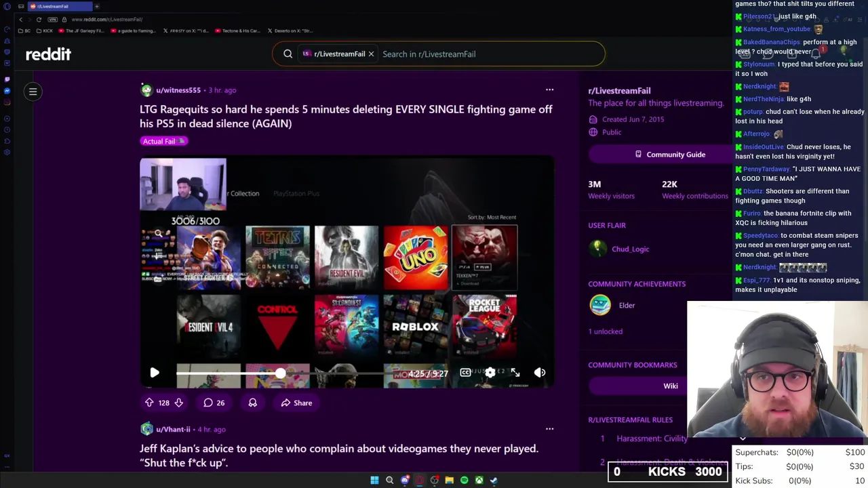Open The JF Gariepy bookmark
The image size is (868, 488).
(x=81, y=30)
